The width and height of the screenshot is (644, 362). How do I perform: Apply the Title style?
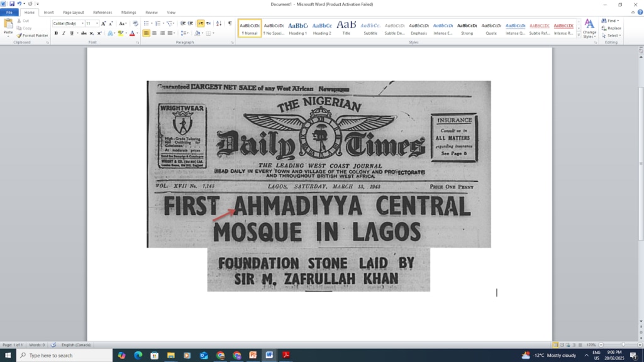coord(347,28)
